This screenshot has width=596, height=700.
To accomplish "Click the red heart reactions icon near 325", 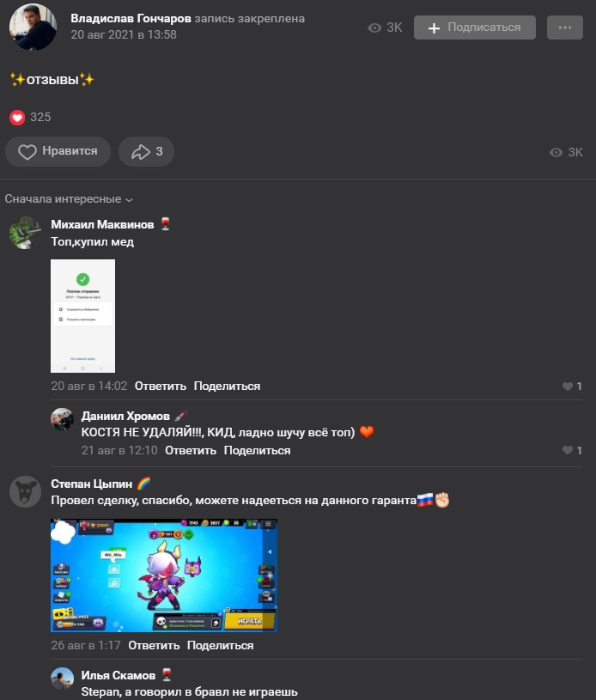I will [x=17, y=118].
